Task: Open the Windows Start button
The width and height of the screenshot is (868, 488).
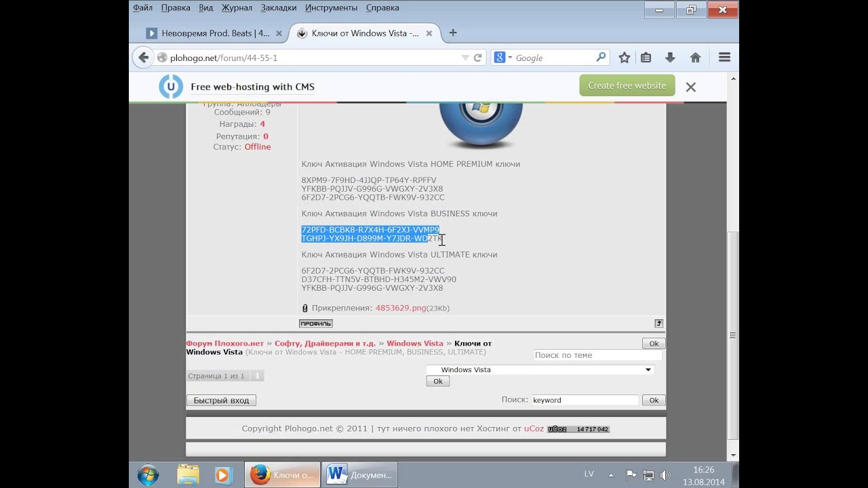Action: tap(148, 475)
